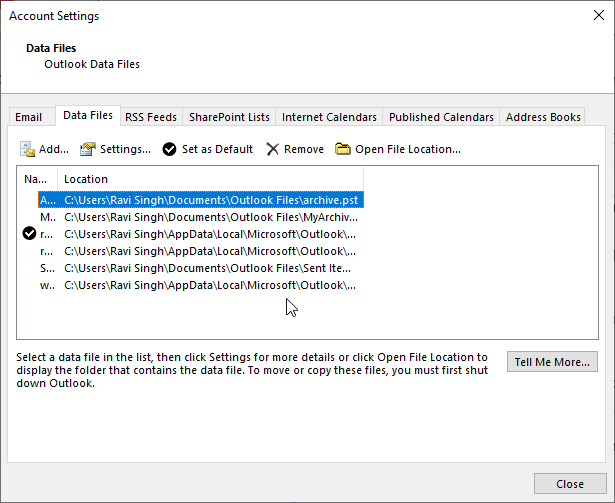Go to the SharePoint Lists tab
Viewport: 615px width, 503px height.
pyautogui.click(x=229, y=117)
